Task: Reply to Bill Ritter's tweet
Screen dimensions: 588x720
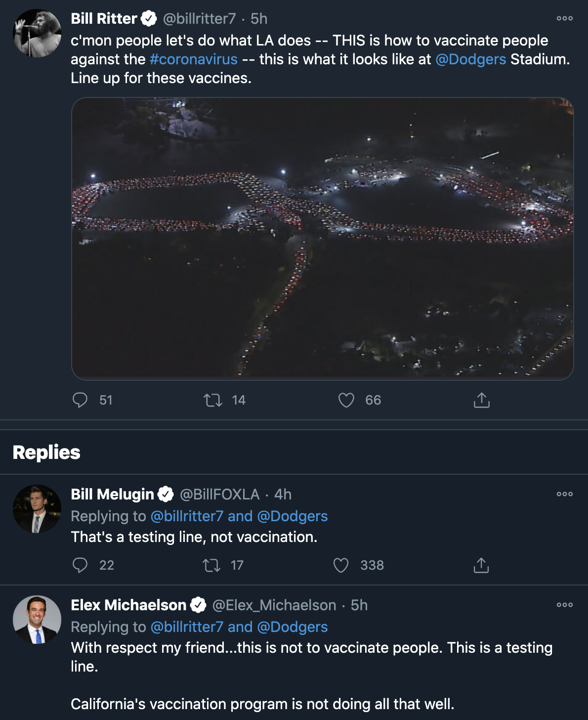Action: click(80, 400)
